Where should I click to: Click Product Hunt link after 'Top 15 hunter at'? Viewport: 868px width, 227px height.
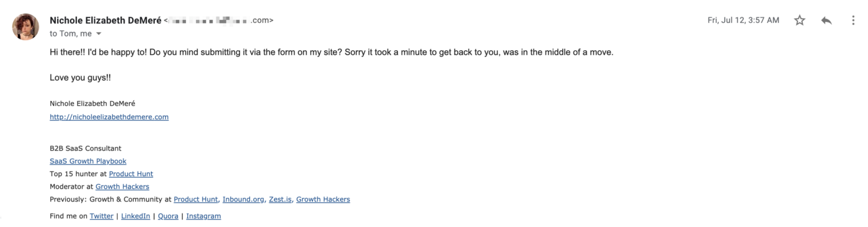click(131, 174)
